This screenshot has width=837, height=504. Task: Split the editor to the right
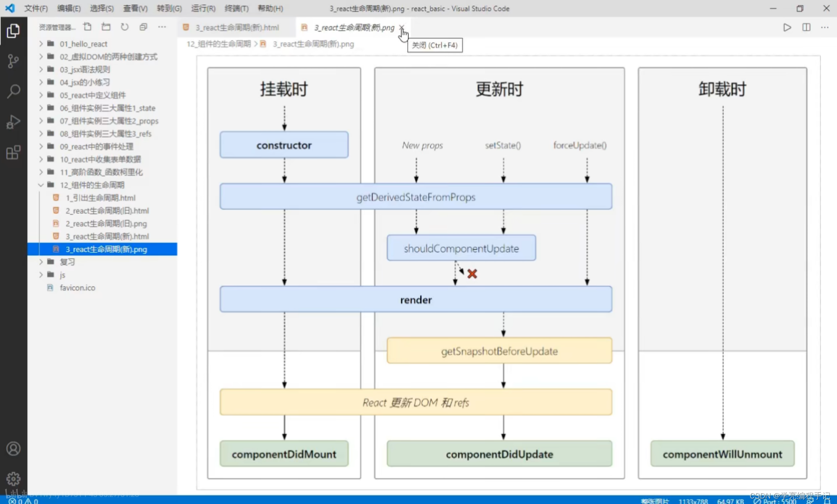tap(806, 27)
